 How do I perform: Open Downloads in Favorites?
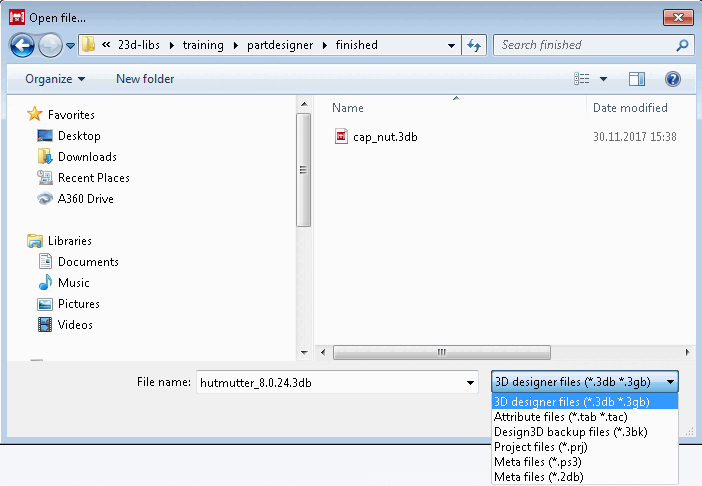pyautogui.click(x=77, y=157)
